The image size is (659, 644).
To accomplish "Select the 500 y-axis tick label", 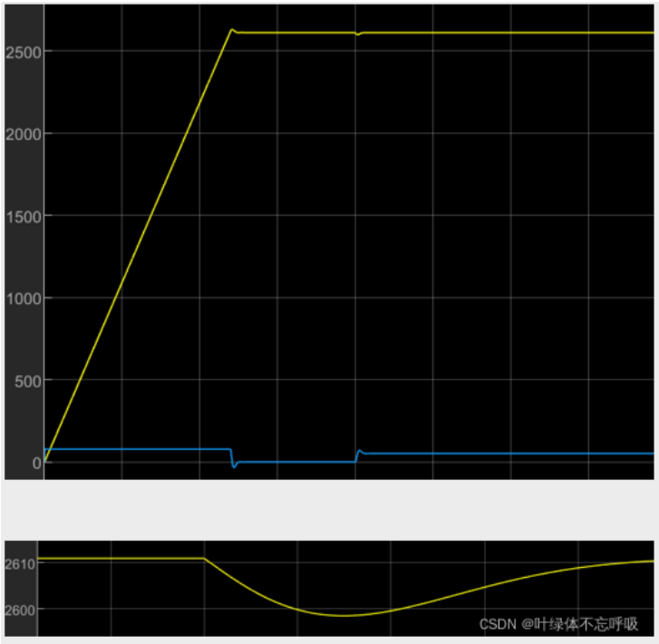I will pos(26,380).
